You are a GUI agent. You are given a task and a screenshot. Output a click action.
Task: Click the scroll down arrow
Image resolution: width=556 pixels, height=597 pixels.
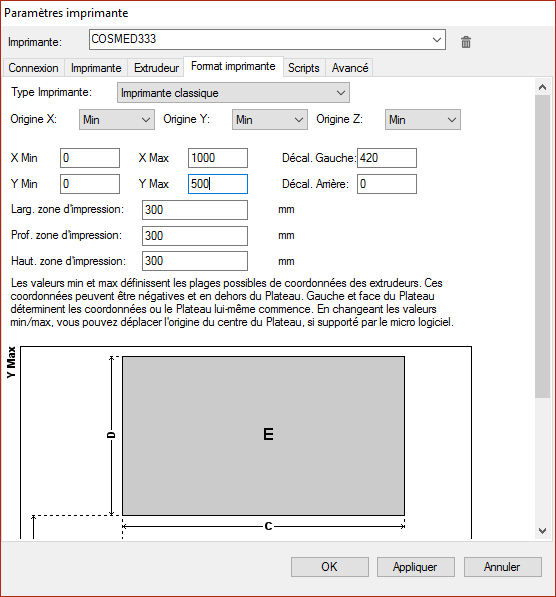(542, 530)
